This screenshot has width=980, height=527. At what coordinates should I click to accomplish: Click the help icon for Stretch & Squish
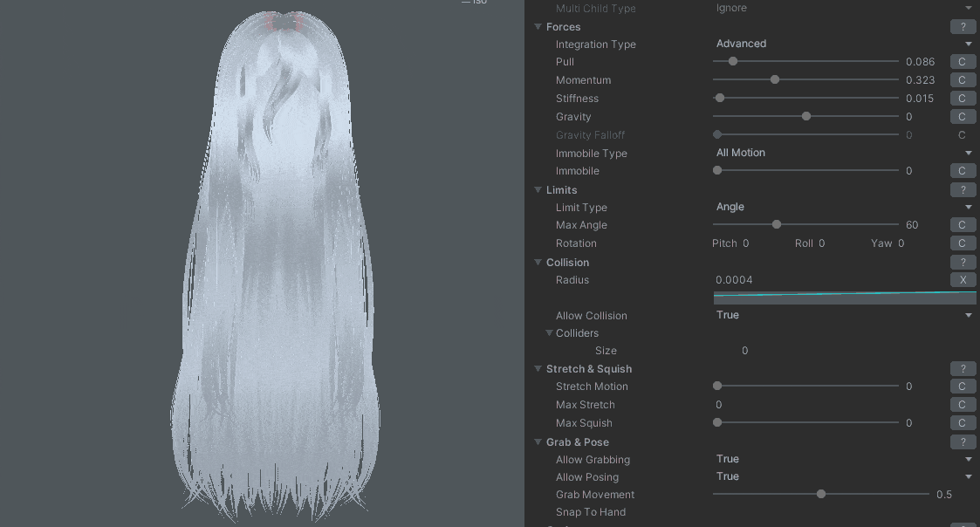(963, 369)
